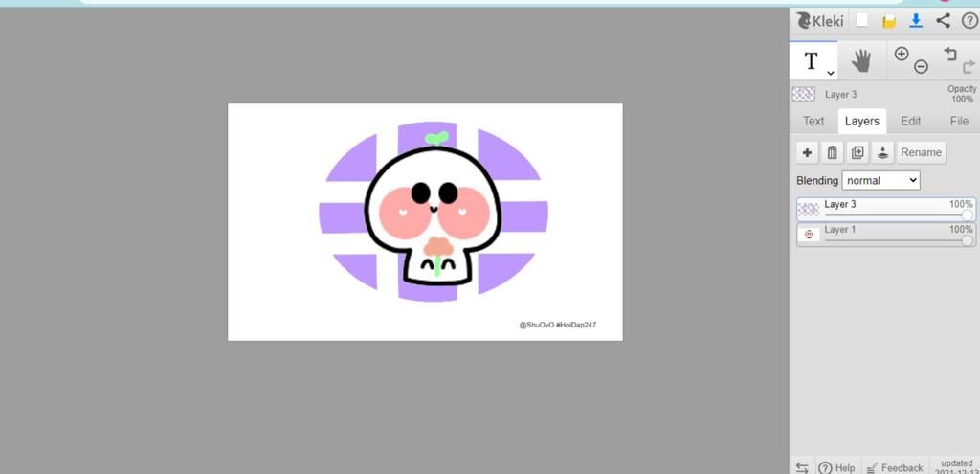The height and width of the screenshot is (474, 980).
Task: Select the Layer 3 row
Action: (x=886, y=210)
